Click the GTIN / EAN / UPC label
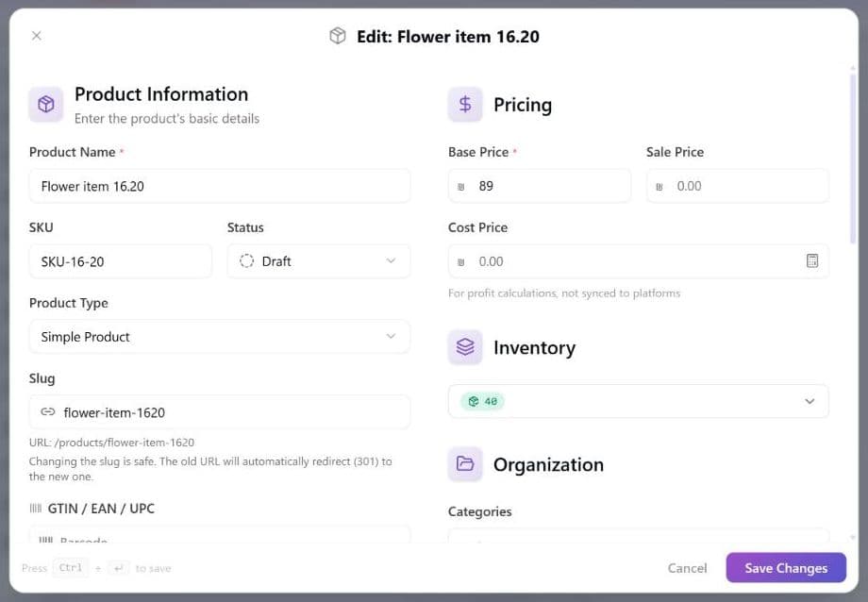The height and width of the screenshot is (602, 868). click(101, 509)
